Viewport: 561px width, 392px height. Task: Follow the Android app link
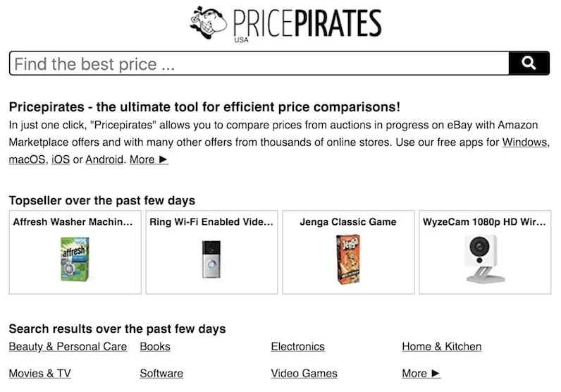click(104, 159)
